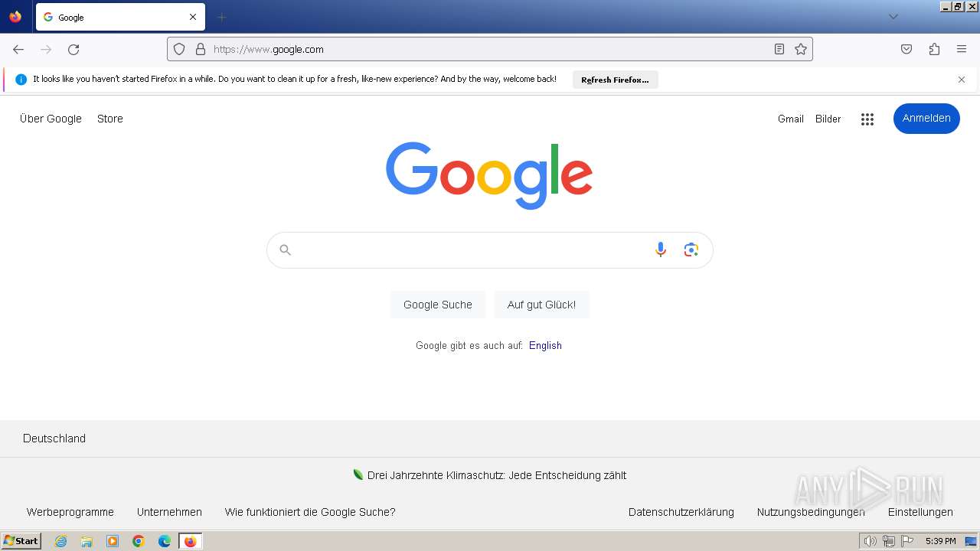Screen dimensions: 980x551
Task: Open the Extensions puzzle icon
Action: [x=934, y=49]
